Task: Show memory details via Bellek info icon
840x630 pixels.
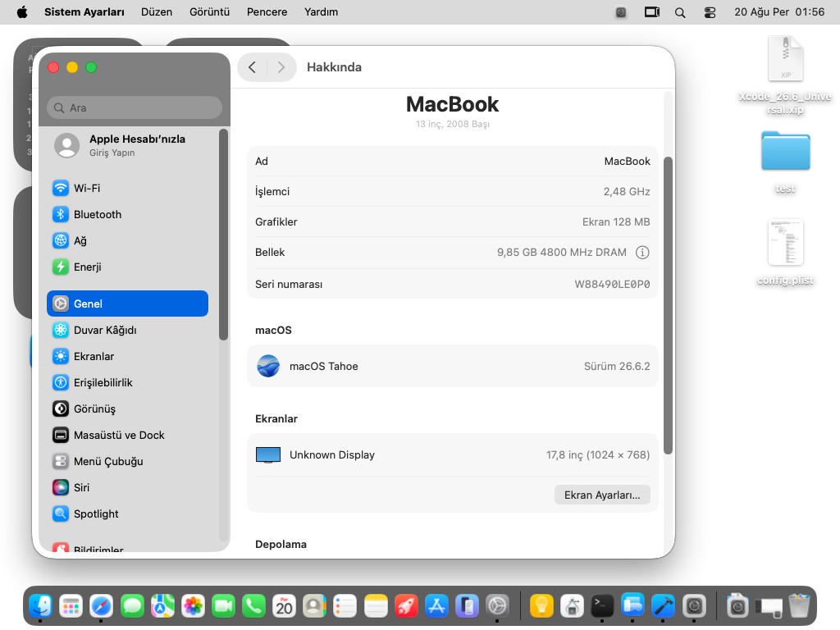Action: click(x=642, y=253)
